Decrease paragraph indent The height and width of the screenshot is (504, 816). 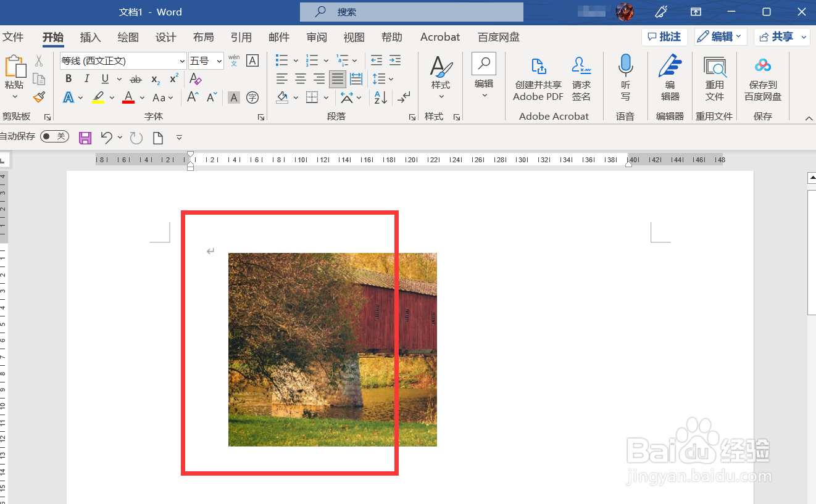tap(377, 60)
